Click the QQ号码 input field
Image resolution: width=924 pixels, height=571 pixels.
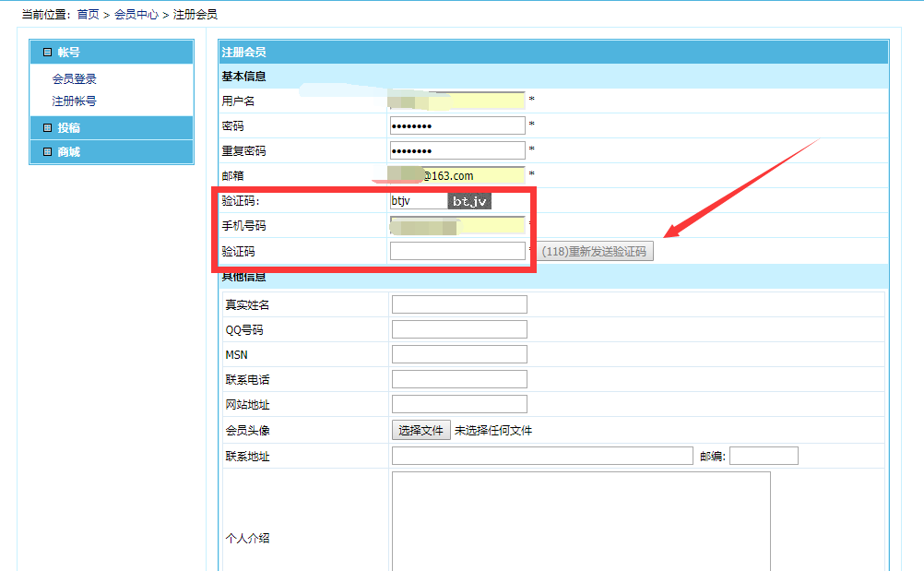pyautogui.click(x=459, y=329)
